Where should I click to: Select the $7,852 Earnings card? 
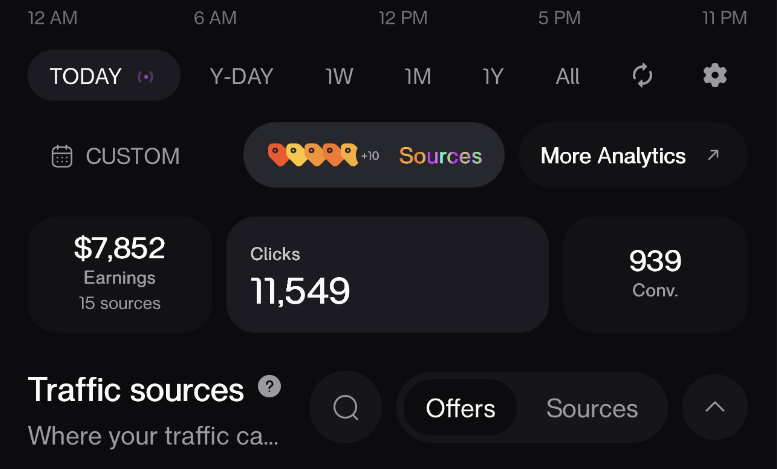[119, 275]
